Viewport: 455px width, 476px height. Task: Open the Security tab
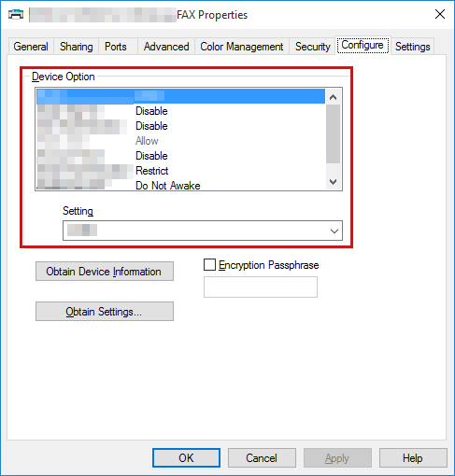point(313,47)
